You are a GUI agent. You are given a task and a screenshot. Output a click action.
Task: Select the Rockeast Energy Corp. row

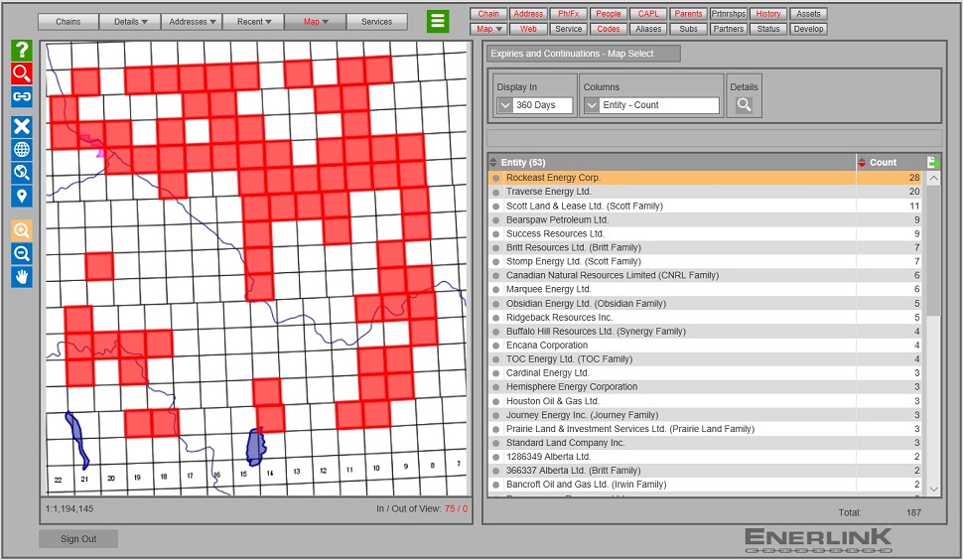pos(705,178)
